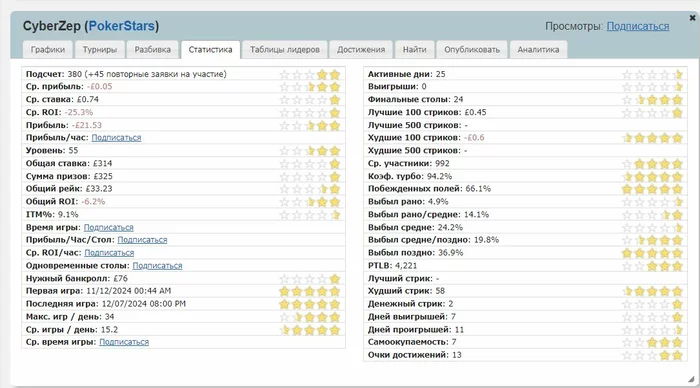Screen dimensions: 700x388
Task: Click the star rating for Ср. игры / день
Action: click(310, 330)
